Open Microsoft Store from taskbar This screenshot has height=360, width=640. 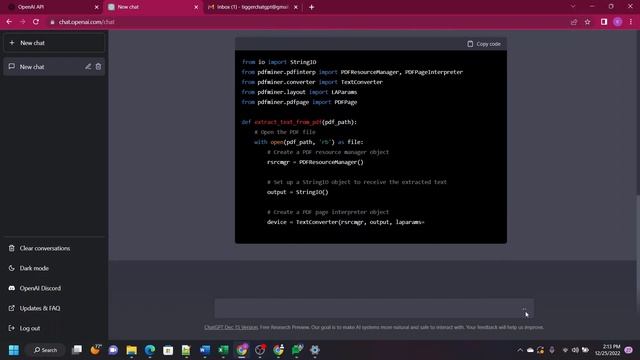tap(168, 350)
